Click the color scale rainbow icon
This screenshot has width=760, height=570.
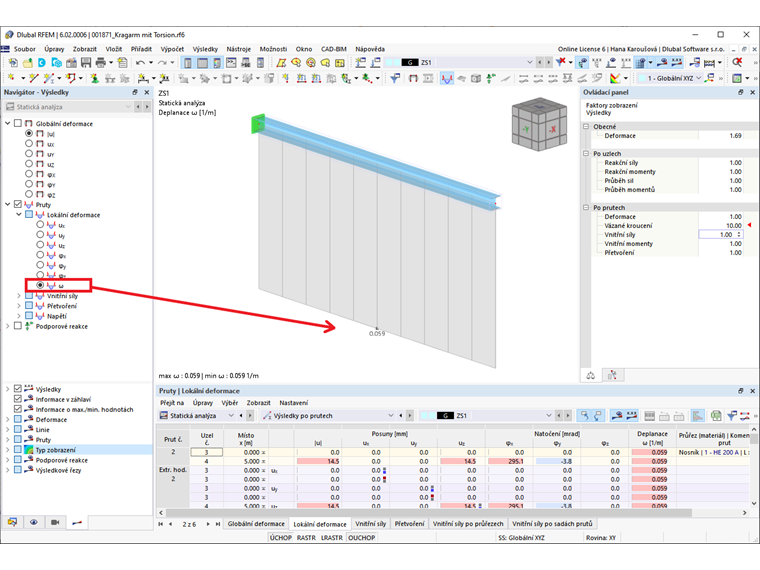click(615, 78)
